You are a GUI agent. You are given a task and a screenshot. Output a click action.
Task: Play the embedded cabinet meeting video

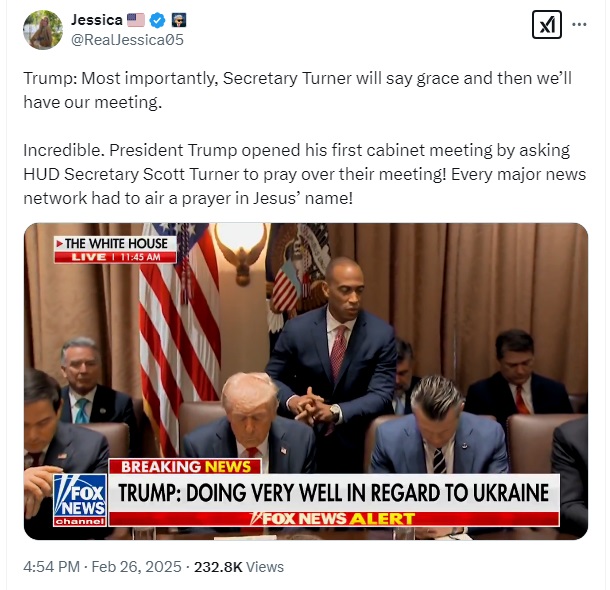click(x=306, y=381)
